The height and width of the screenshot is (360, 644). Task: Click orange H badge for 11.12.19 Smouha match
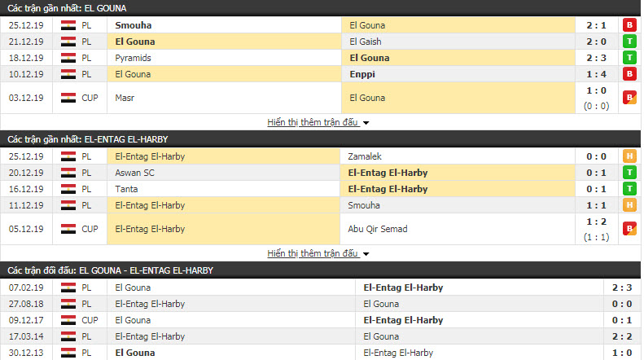pyautogui.click(x=629, y=205)
